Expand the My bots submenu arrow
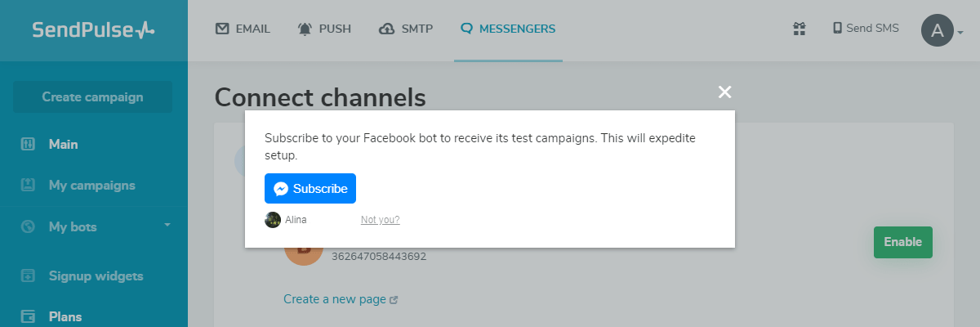The height and width of the screenshot is (327, 980). point(167,224)
